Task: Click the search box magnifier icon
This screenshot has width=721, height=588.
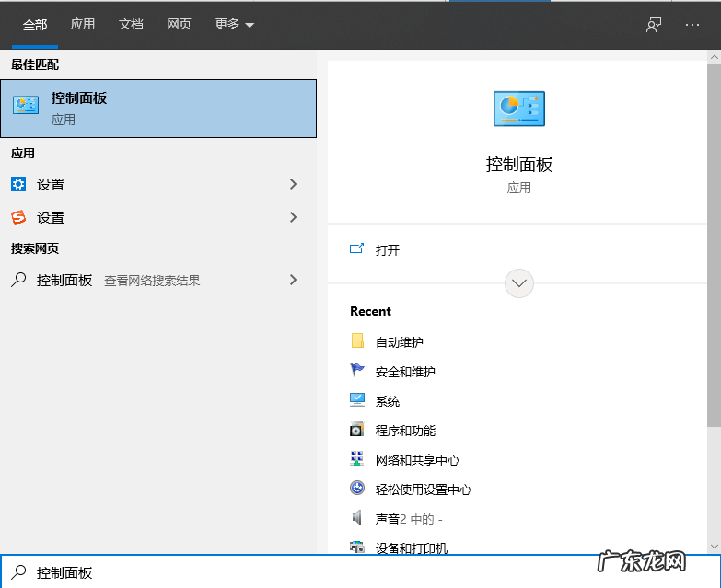Action: click(x=18, y=572)
